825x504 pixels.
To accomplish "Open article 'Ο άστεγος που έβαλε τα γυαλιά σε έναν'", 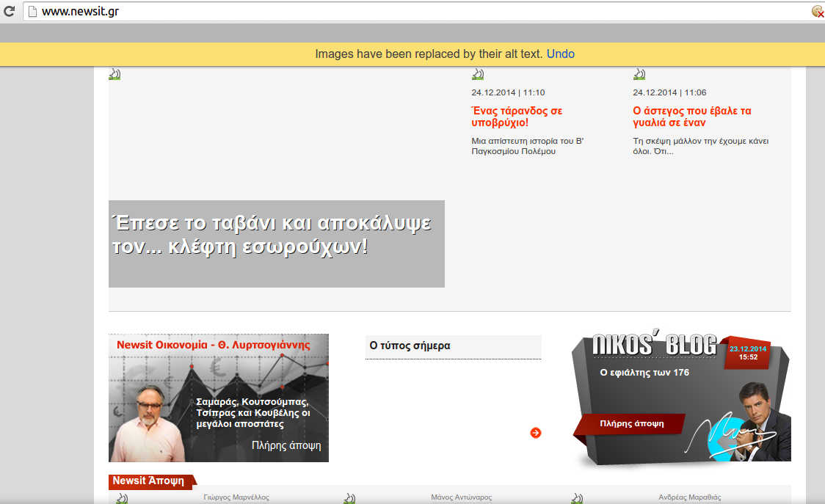I will [692, 117].
